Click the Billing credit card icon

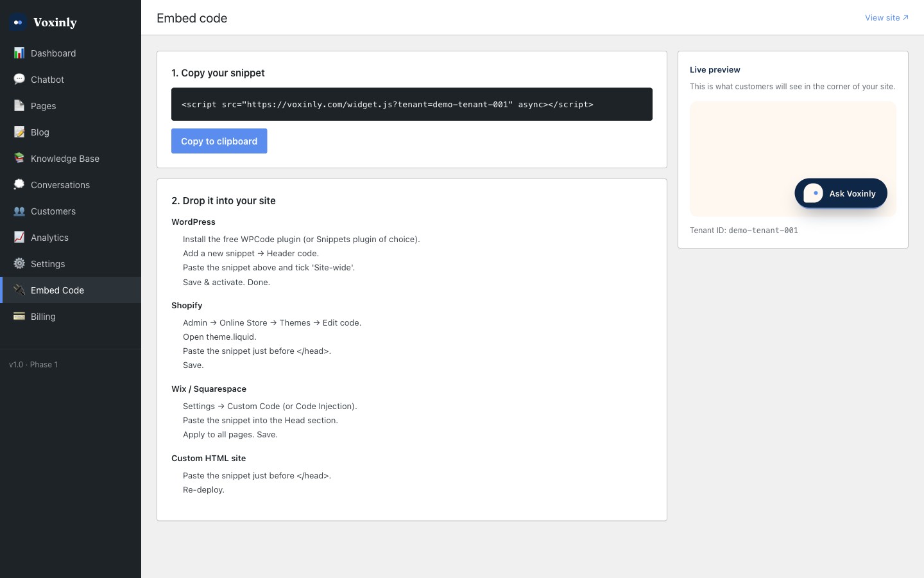coord(19,316)
